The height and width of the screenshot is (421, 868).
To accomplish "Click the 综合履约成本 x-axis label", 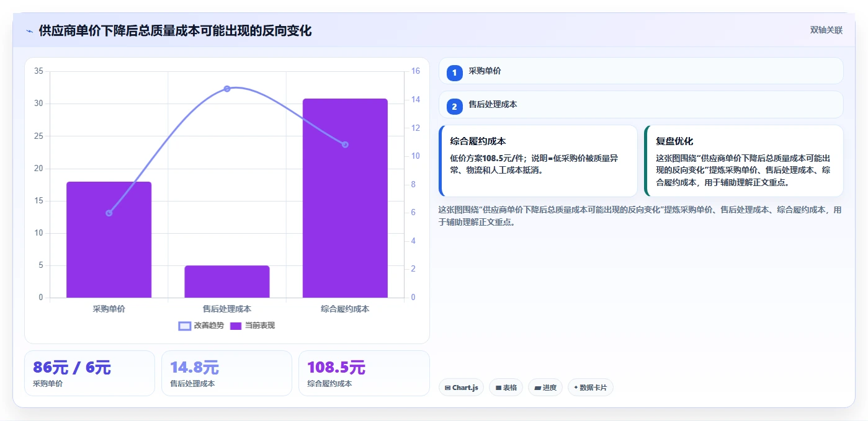I will coord(345,309).
